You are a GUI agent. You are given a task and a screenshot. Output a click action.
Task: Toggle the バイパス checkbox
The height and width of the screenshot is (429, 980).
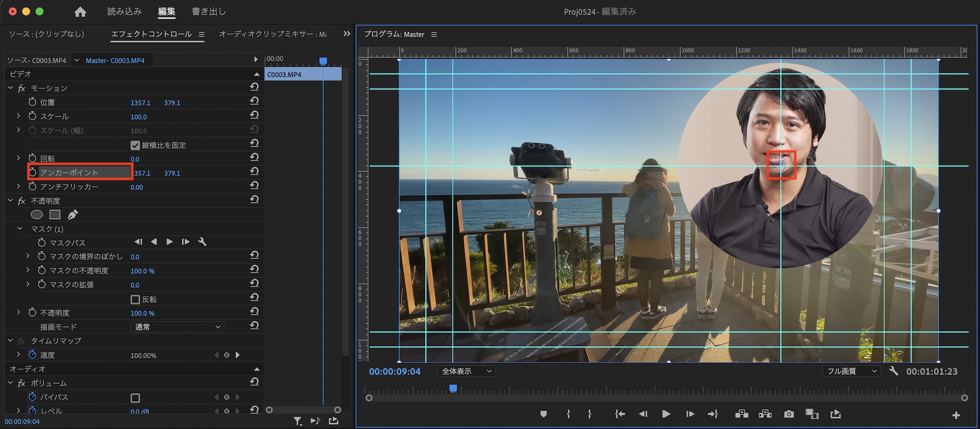(x=135, y=398)
